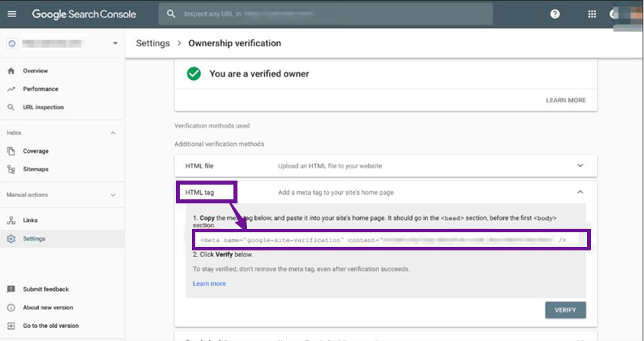Click Go to the old version
Image resolution: width=644 pixels, height=341 pixels.
(x=50, y=326)
